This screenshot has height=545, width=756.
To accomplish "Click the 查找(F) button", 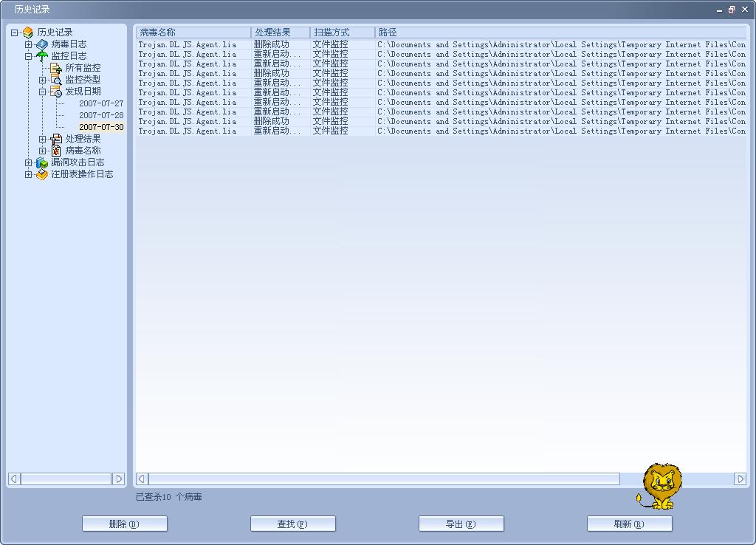I will [292, 524].
